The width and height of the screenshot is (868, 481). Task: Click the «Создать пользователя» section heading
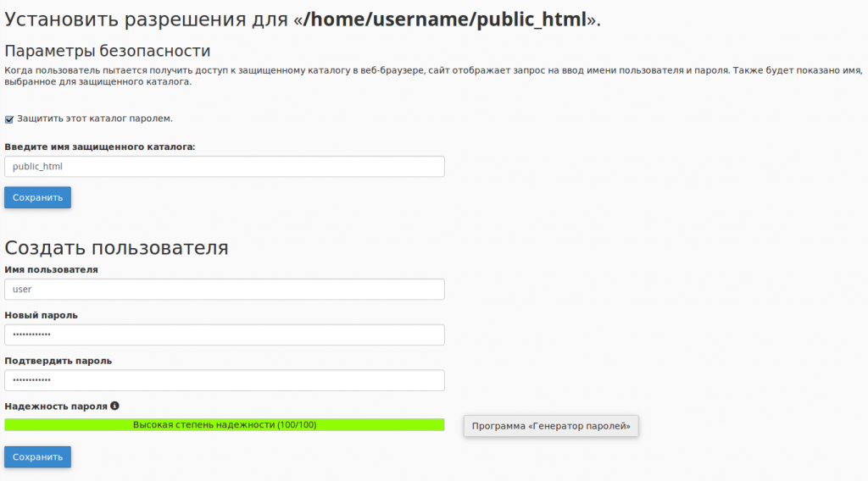click(x=116, y=247)
